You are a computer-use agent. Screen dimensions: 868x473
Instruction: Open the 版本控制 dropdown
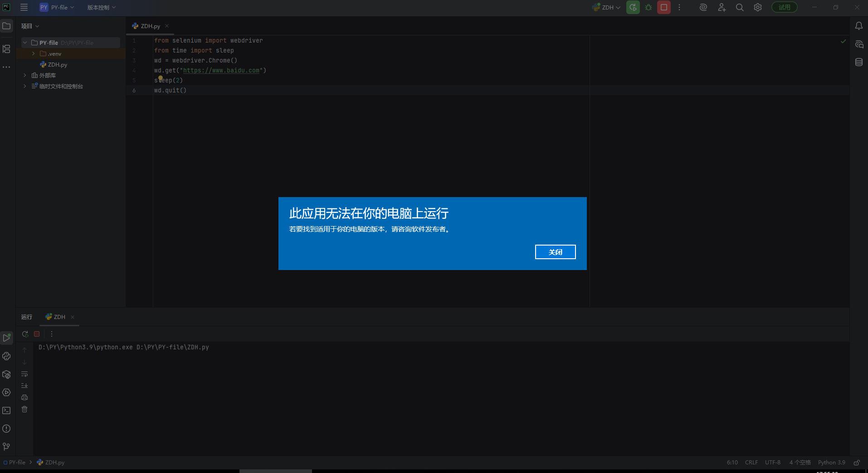tap(101, 7)
